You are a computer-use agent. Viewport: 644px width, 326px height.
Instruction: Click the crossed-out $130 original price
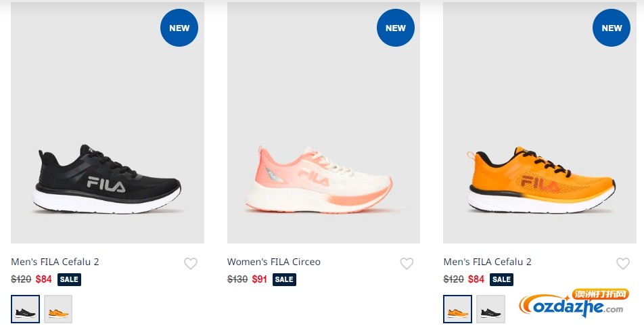[x=237, y=279]
